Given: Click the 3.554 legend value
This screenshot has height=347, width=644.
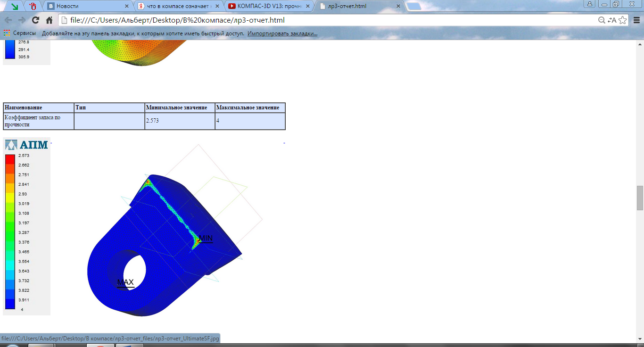Looking at the screenshot, I should click(x=24, y=261).
